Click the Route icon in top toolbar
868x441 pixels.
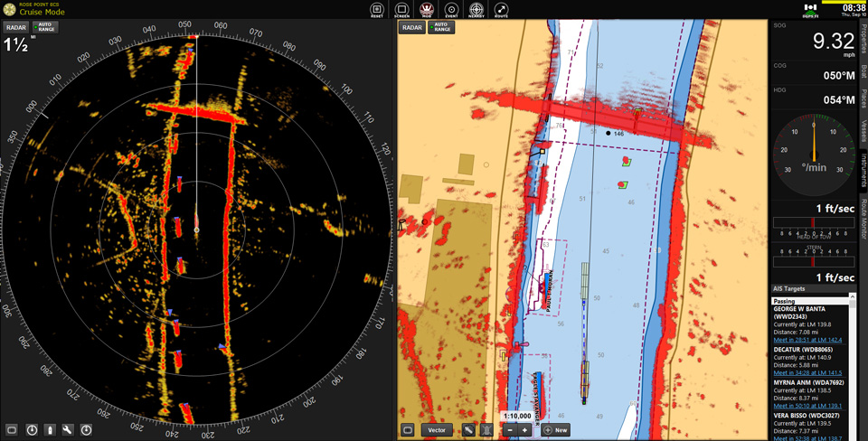(x=501, y=9)
